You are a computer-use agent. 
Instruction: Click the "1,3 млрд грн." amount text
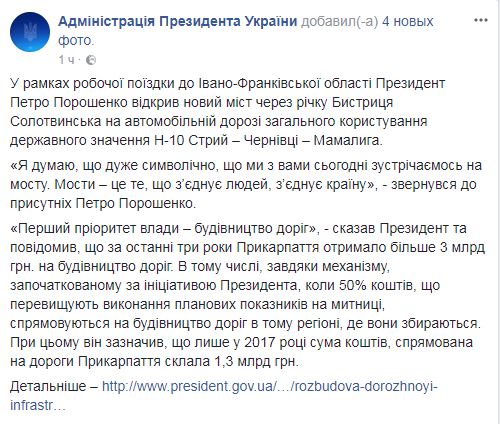tap(255, 361)
